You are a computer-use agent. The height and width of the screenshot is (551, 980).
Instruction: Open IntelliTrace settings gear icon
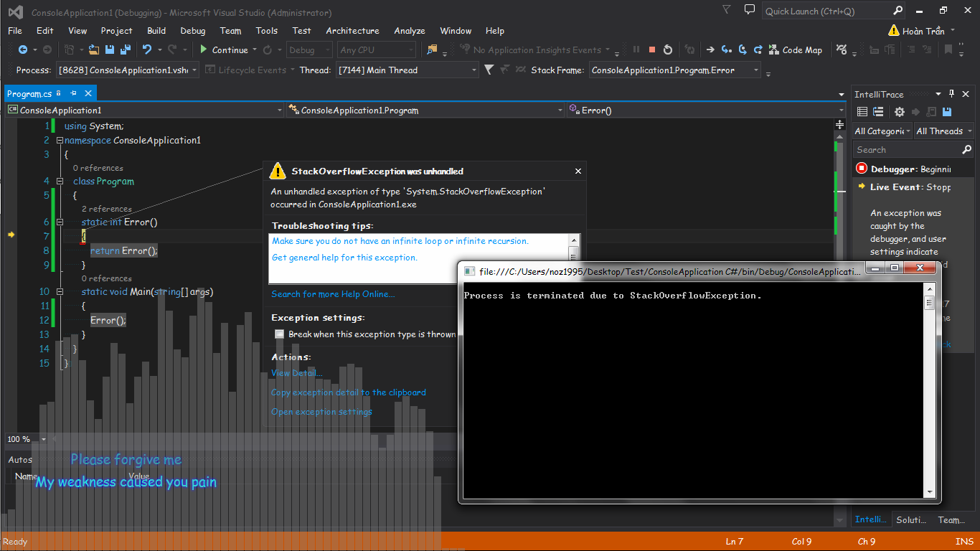tap(899, 112)
